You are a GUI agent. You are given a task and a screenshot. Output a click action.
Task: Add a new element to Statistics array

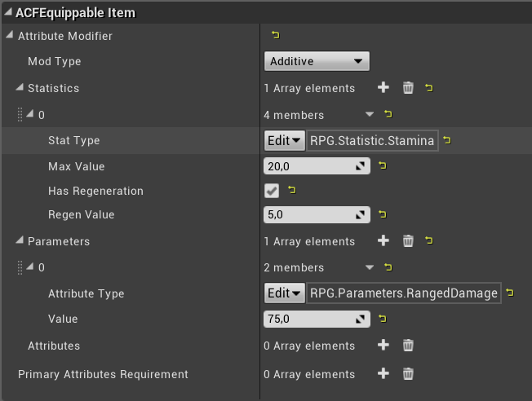[383, 88]
